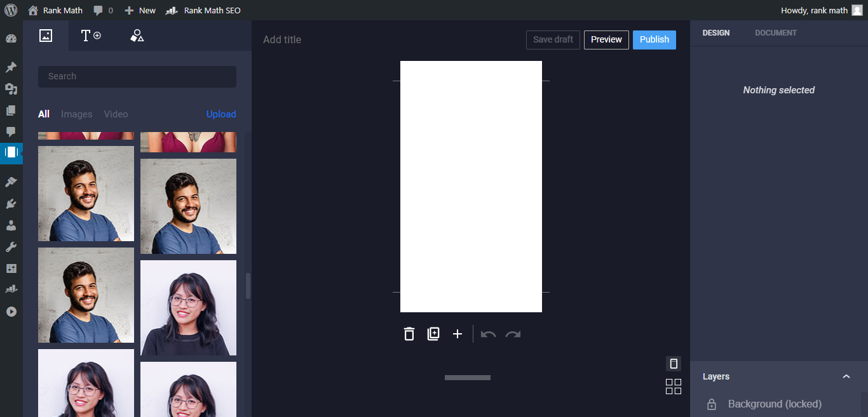Viewport: 868px width, 417px height.
Task: Open the WordPress logo menu
Action: click(11, 10)
